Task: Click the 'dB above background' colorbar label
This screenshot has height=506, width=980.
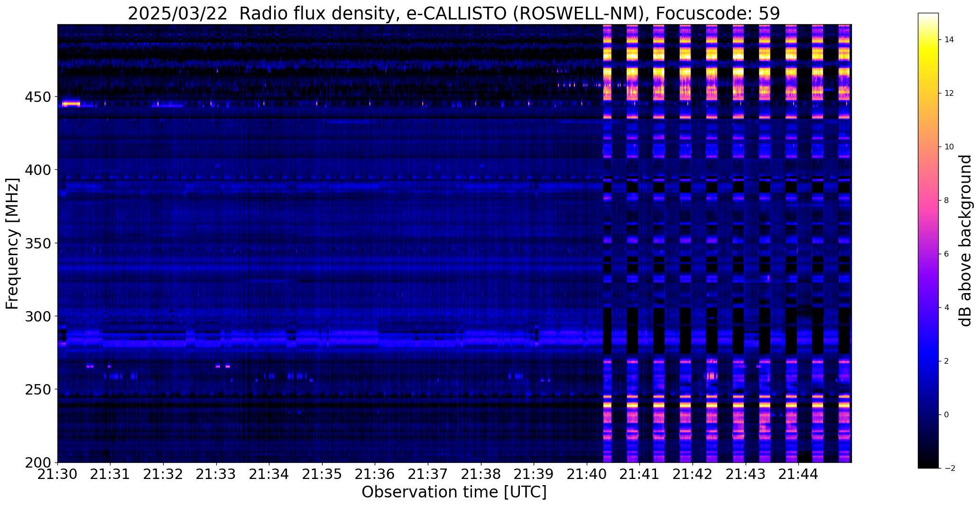Action: point(965,240)
